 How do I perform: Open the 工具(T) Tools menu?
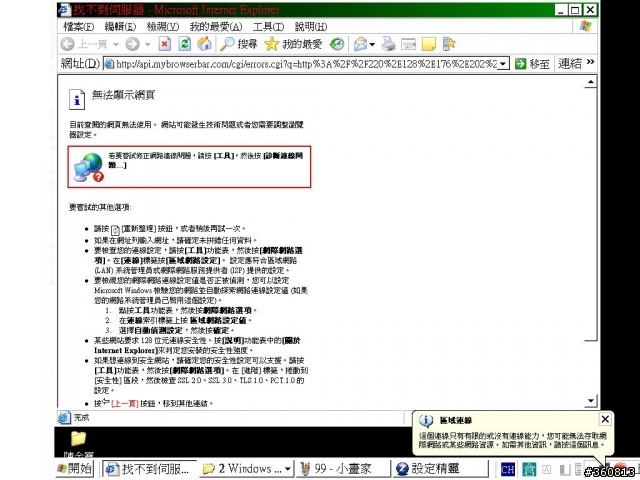[x=268, y=27]
